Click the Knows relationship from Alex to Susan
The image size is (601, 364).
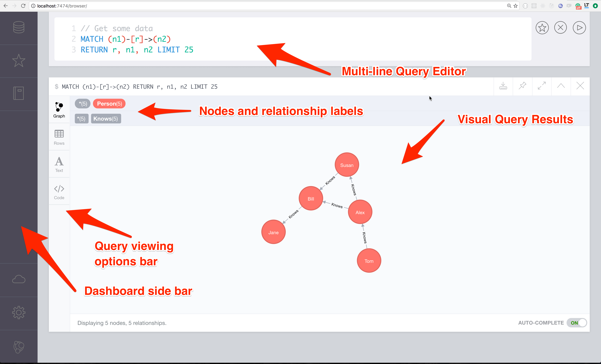coord(354,190)
